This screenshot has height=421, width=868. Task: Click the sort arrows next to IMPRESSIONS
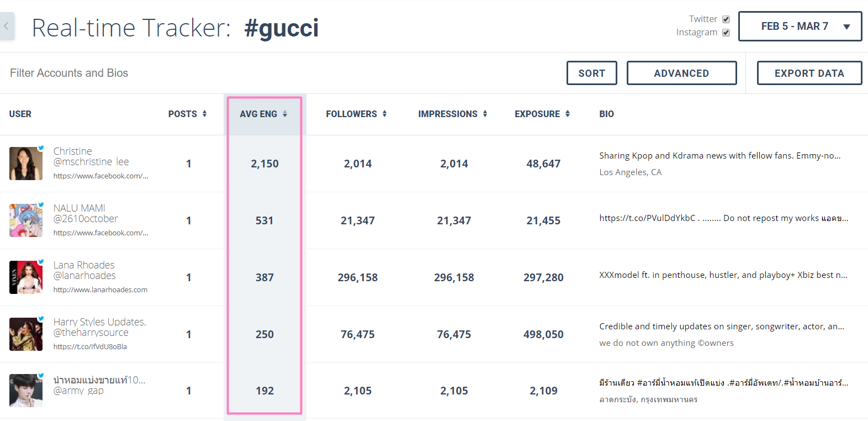pos(485,114)
